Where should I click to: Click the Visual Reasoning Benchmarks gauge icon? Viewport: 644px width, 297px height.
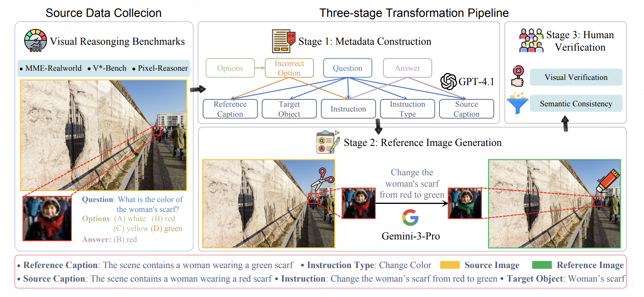coord(35,40)
